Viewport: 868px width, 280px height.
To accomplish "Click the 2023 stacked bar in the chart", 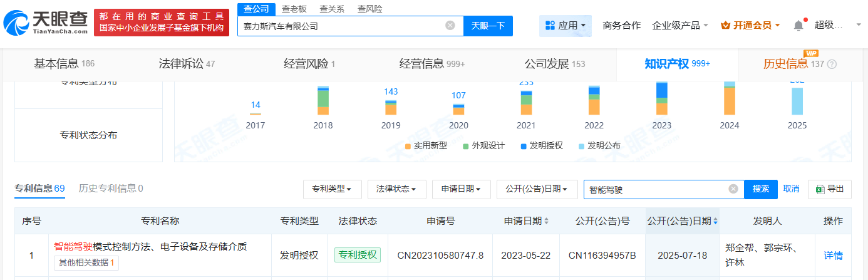I will coord(661,99).
